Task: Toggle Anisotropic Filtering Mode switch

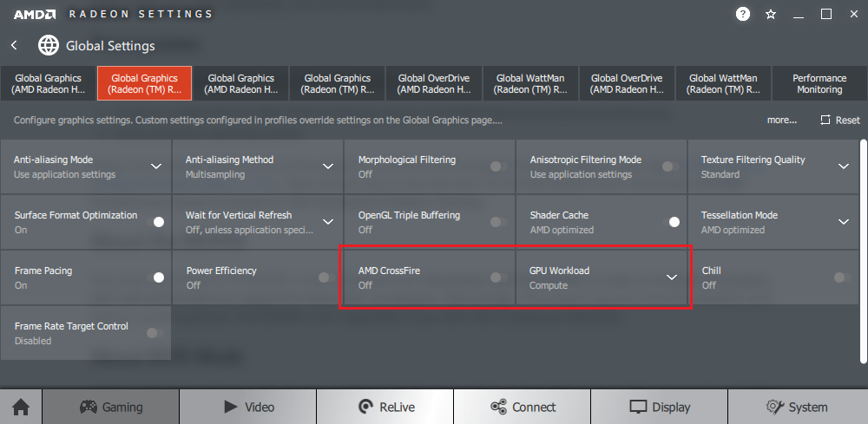Action: pos(670,166)
